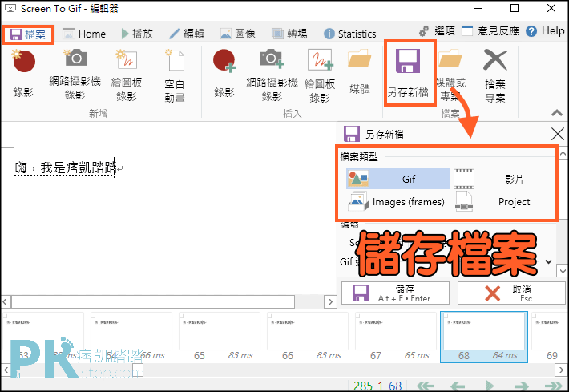Viewport: 569px width, 392px height.
Task: Insert 繪圖板錄影 in 插入 group
Action: pyautogui.click(x=320, y=76)
